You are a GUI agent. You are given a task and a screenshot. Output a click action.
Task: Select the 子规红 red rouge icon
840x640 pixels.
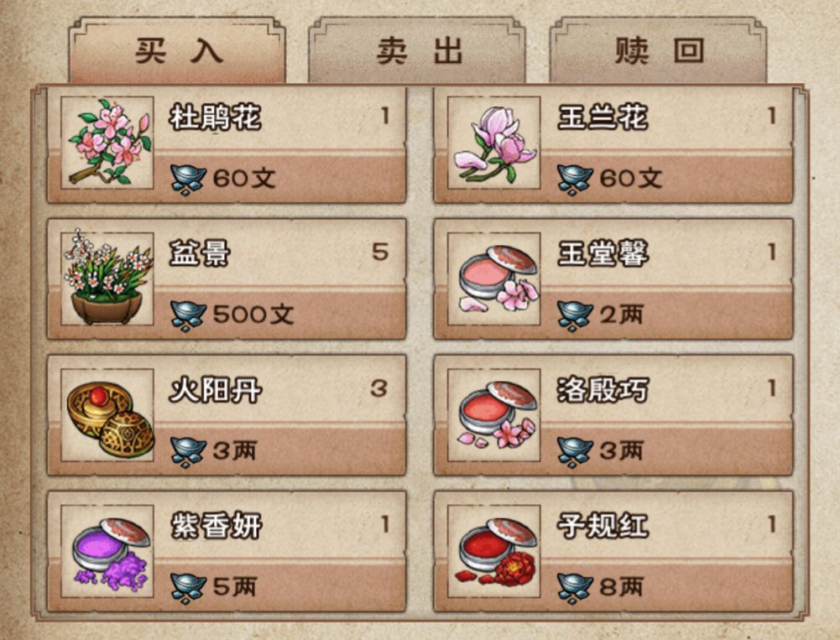click(x=493, y=551)
